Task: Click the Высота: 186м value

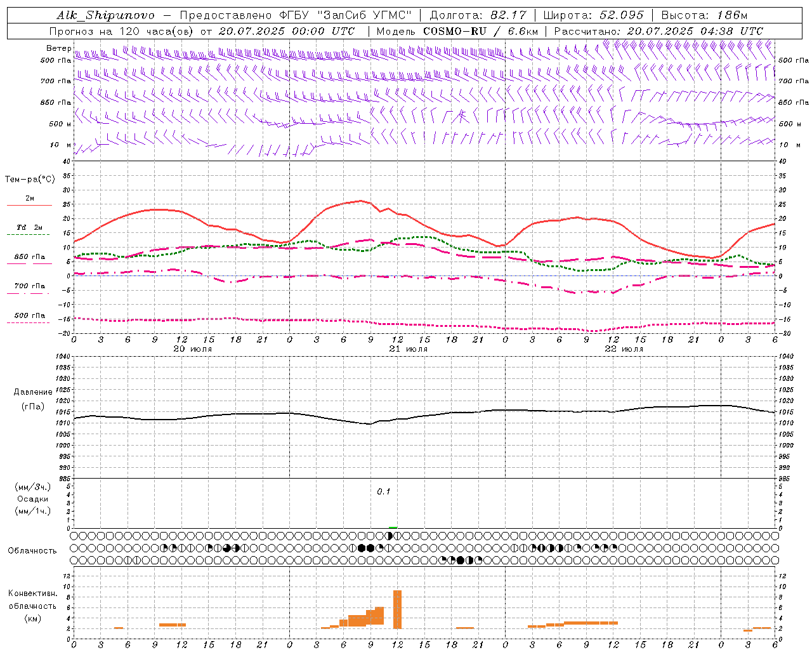Action: click(x=704, y=15)
